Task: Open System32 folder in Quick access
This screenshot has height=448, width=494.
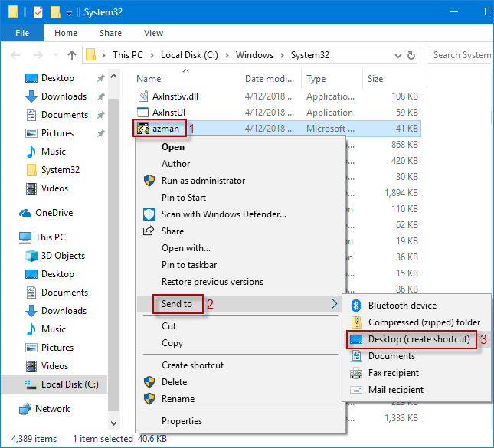Action: (x=53, y=170)
